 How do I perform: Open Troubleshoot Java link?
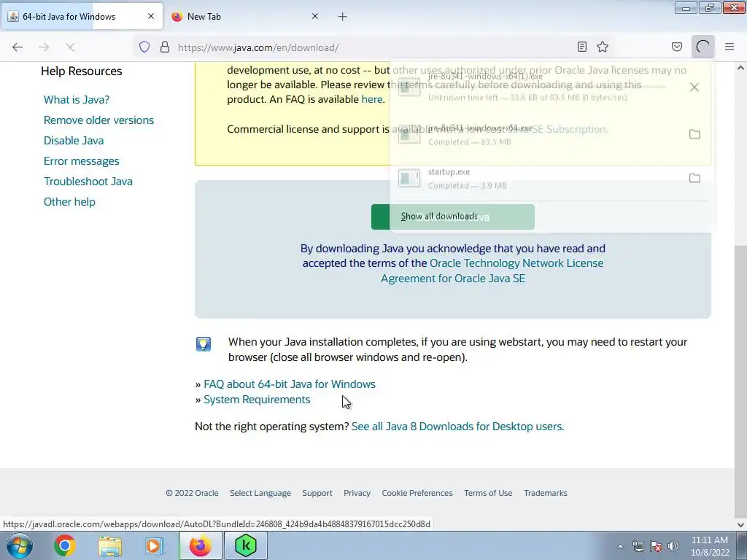(x=88, y=182)
